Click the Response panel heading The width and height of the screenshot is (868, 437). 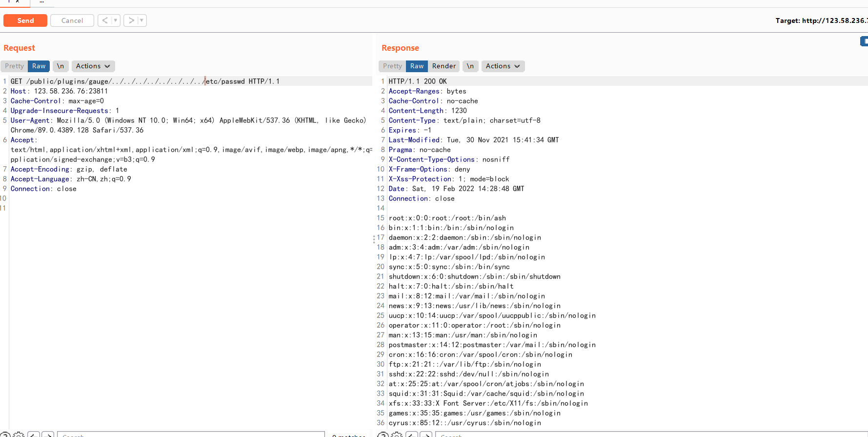(401, 48)
